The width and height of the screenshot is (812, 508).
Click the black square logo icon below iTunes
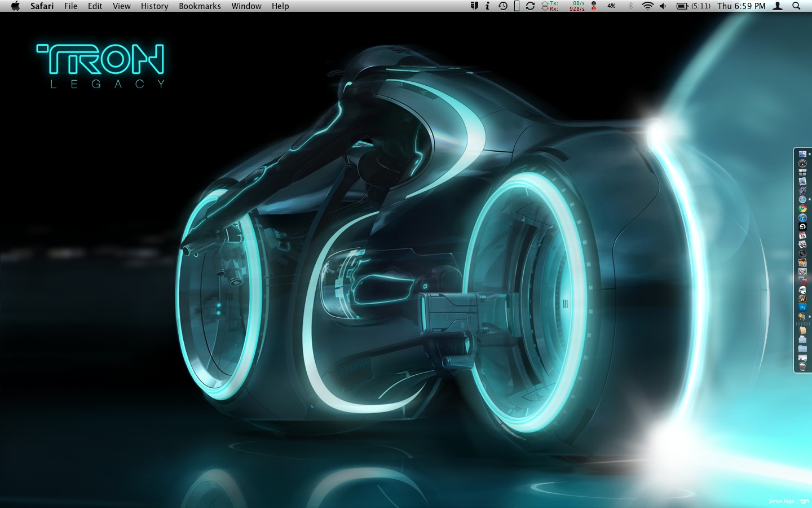[x=802, y=226]
